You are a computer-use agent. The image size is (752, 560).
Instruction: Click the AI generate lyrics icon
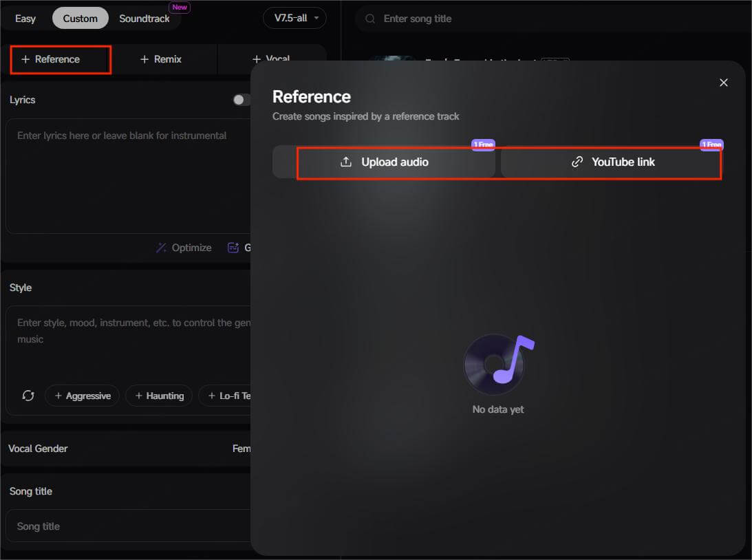pyautogui.click(x=233, y=248)
